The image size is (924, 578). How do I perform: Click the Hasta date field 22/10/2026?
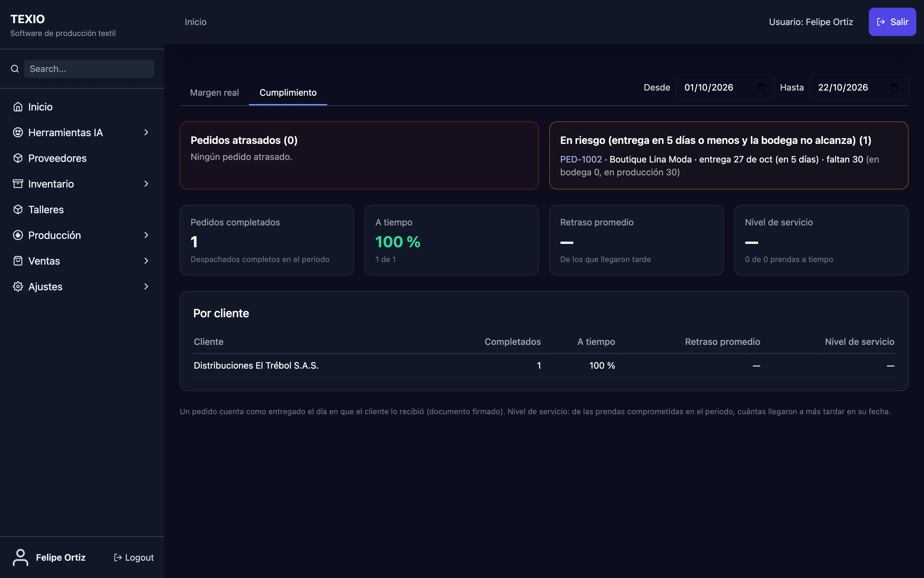(x=858, y=87)
